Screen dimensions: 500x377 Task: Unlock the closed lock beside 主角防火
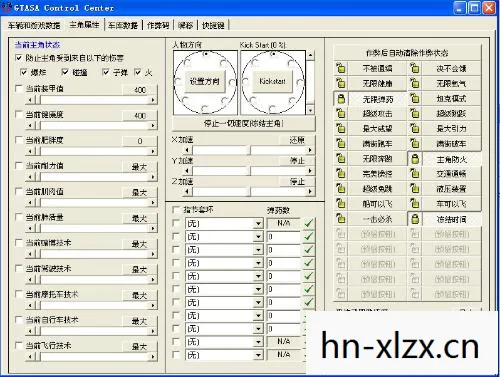click(415, 159)
